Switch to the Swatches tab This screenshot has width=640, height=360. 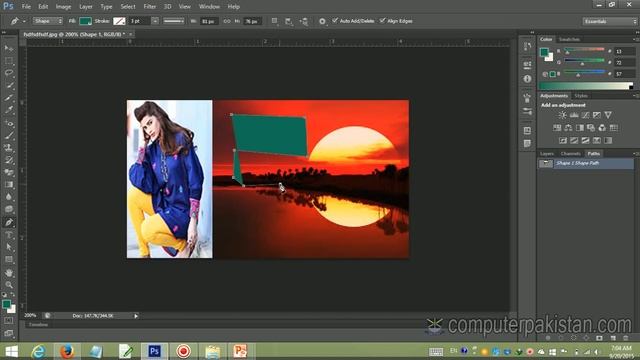[x=569, y=39]
